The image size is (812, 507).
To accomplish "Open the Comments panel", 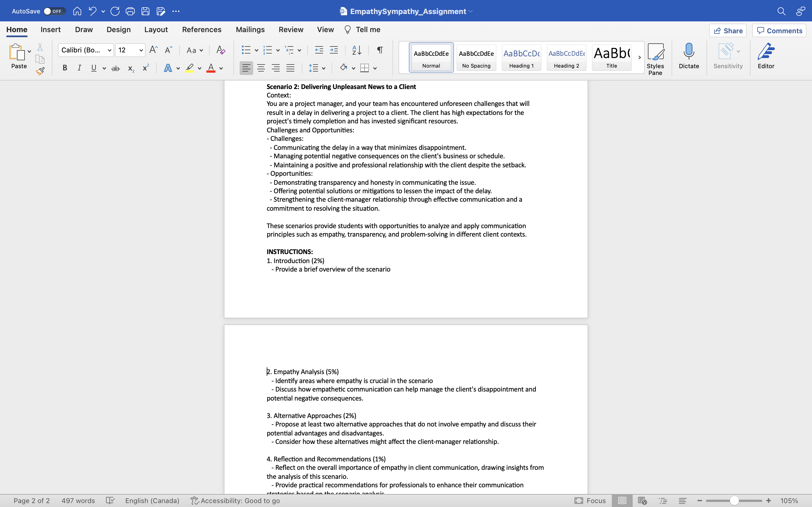I will (779, 30).
